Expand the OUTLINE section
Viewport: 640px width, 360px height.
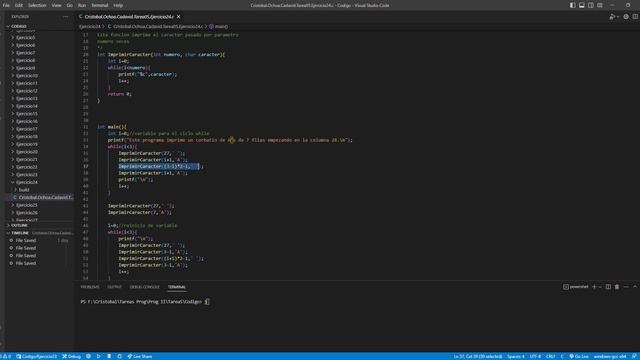[39, 225]
